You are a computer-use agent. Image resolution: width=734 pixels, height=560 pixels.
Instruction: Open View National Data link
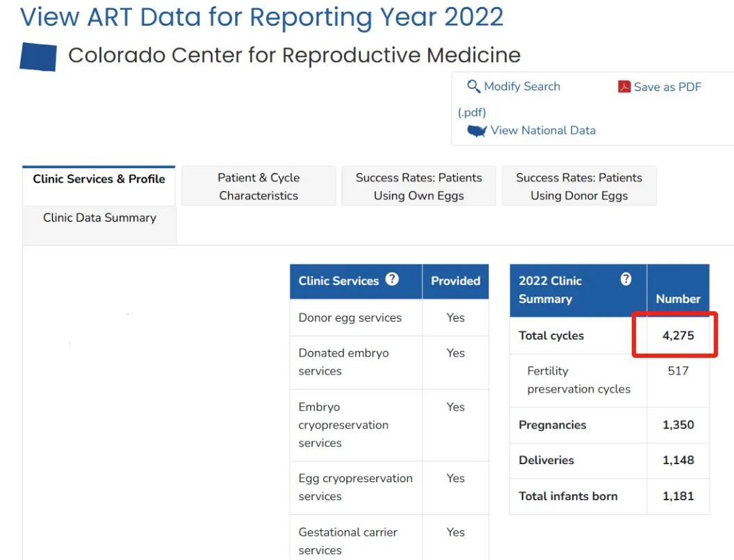tap(543, 131)
